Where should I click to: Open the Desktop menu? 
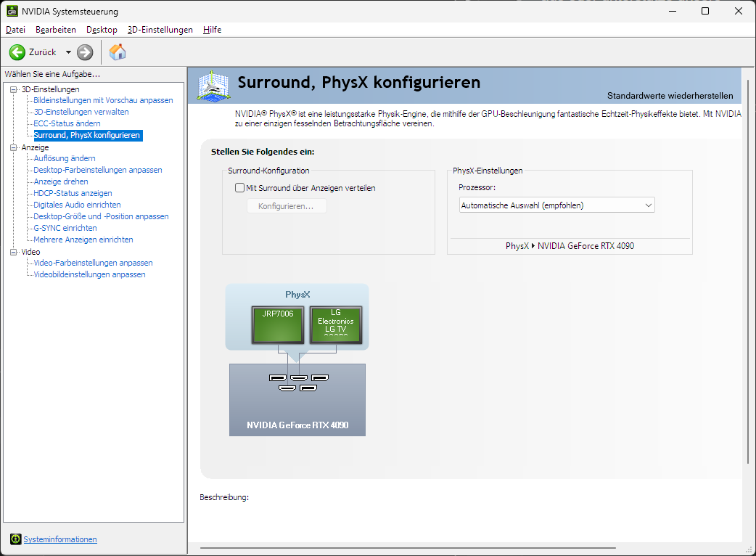(102, 30)
